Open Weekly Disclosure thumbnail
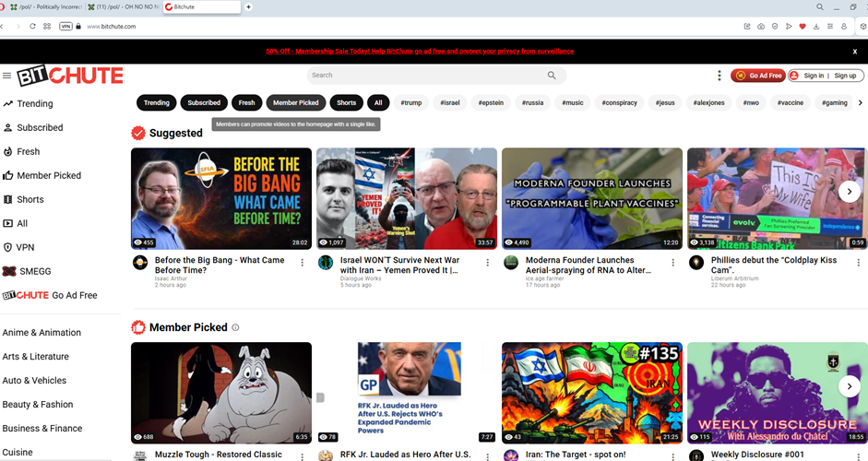 click(777, 393)
